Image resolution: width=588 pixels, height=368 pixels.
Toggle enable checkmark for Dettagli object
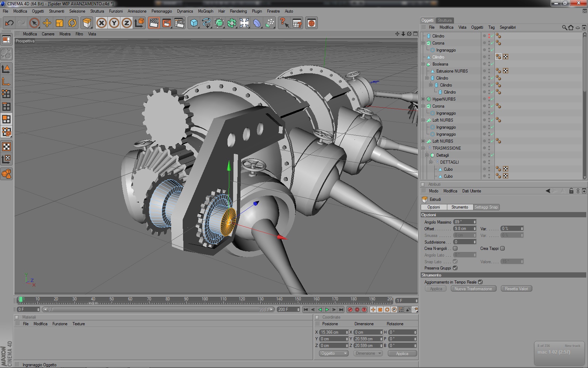tap(492, 155)
